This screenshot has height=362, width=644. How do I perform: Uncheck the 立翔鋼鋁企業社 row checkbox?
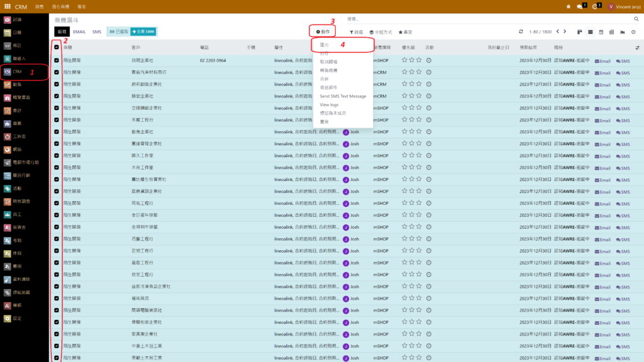click(57, 108)
